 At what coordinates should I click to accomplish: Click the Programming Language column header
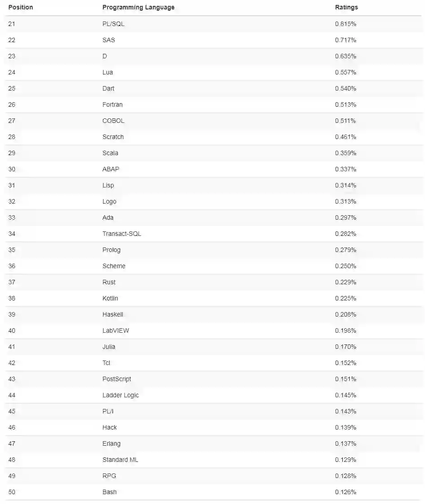point(139,8)
